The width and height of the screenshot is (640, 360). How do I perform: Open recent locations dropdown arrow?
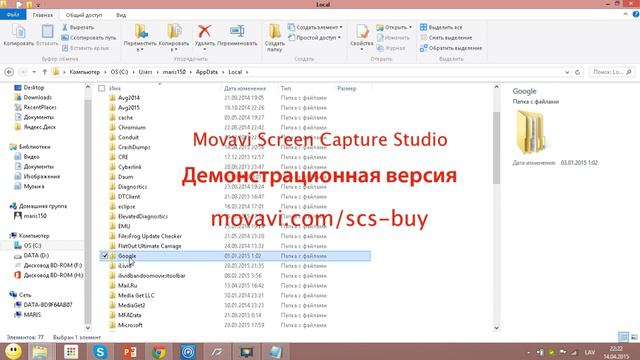pos(34,72)
